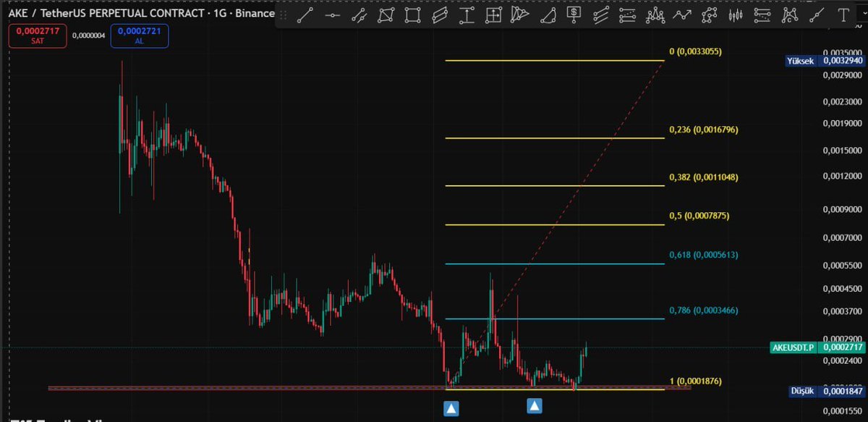
Task: Select the Text tool
Action: pos(843,15)
